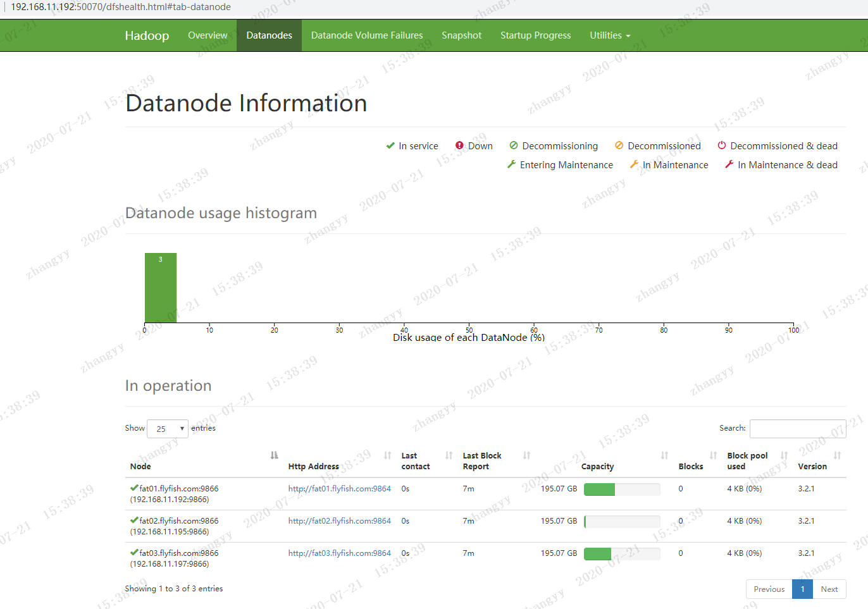Click the in-service checkmark beside fat03.flyfish.com

(x=134, y=552)
